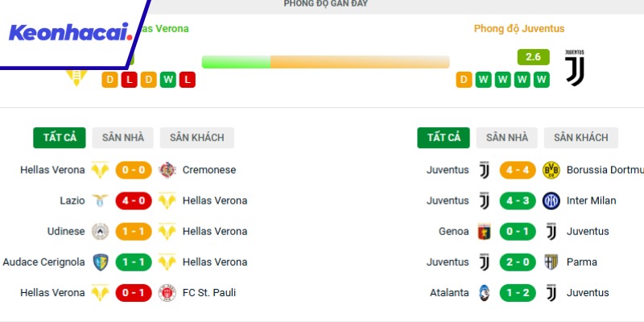Click the Cremonese team crest icon
644x322 pixels.
click(167, 170)
